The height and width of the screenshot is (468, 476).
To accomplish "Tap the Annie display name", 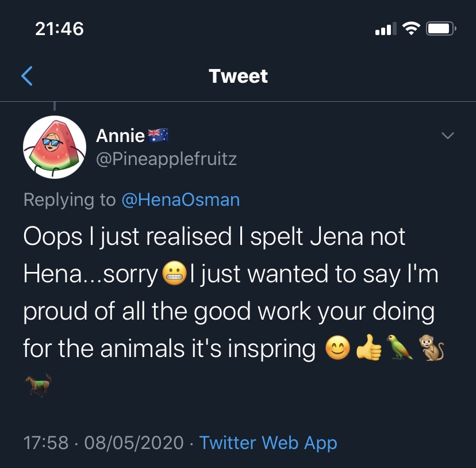I will (120, 136).
